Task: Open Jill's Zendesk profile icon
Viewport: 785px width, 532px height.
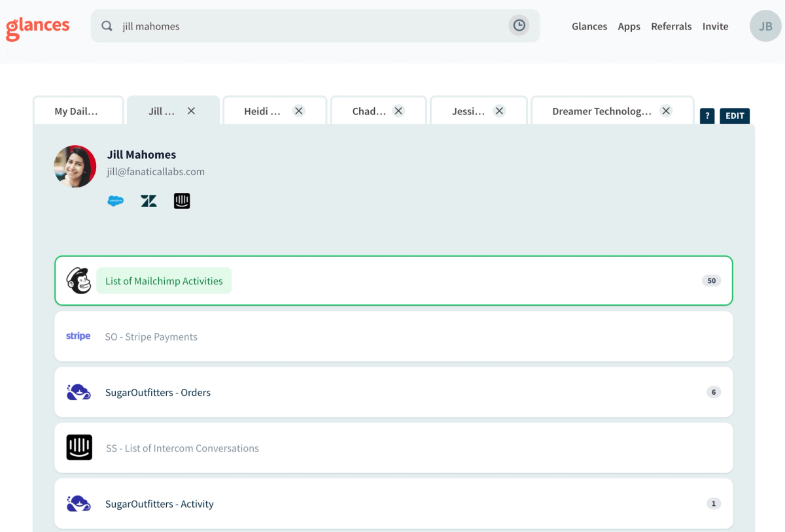Action: pos(148,201)
